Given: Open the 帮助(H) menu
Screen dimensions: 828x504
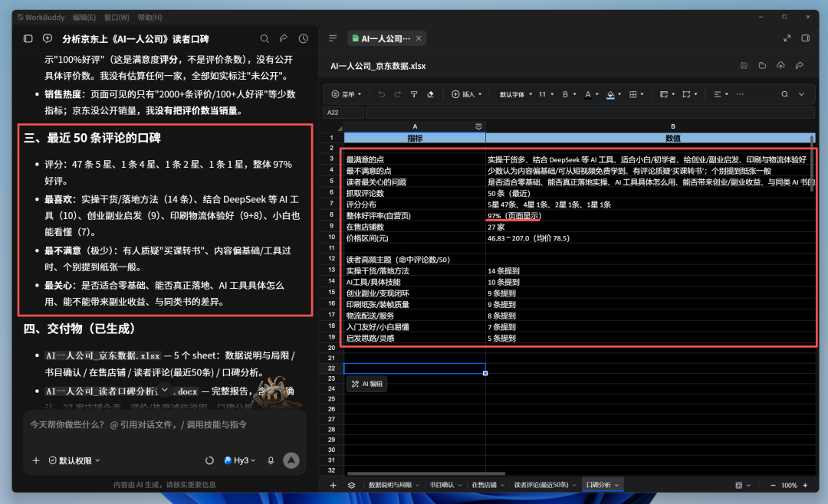Looking at the screenshot, I should point(149,18).
